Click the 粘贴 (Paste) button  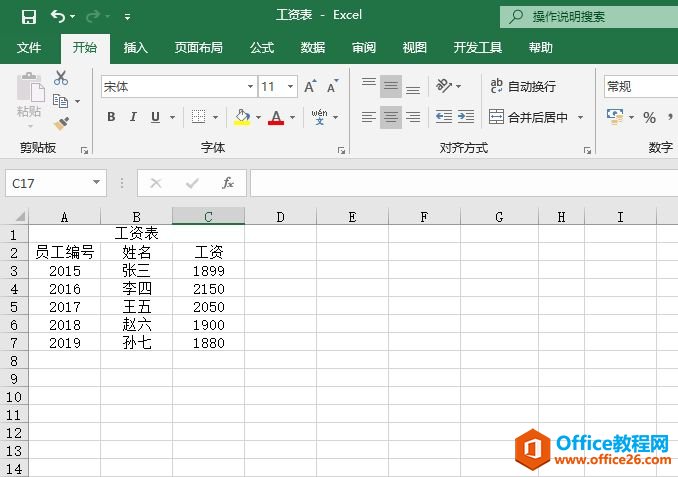[x=29, y=98]
